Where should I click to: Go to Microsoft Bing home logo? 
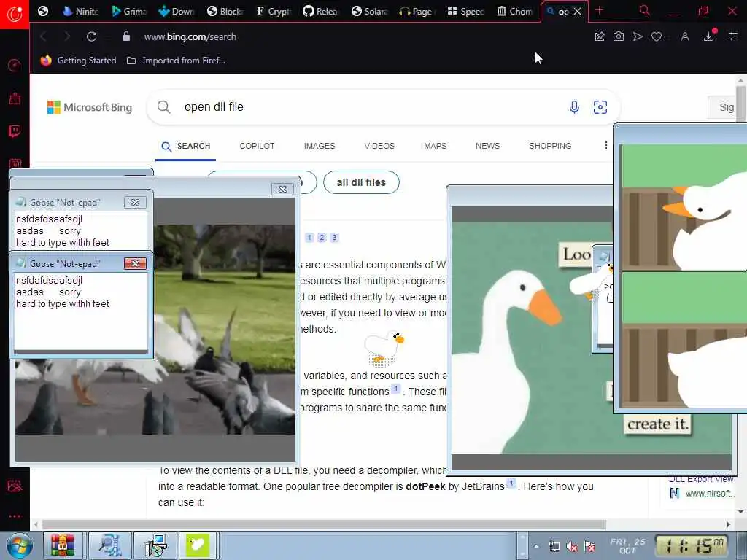coord(90,107)
